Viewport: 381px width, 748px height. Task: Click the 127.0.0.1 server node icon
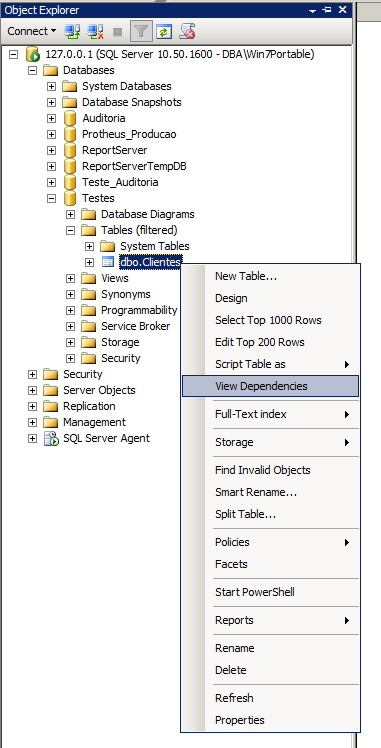[33, 54]
